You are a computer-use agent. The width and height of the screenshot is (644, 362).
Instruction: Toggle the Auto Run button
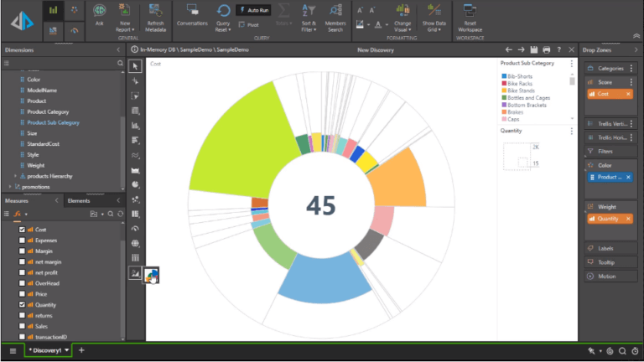pos(253,10)
